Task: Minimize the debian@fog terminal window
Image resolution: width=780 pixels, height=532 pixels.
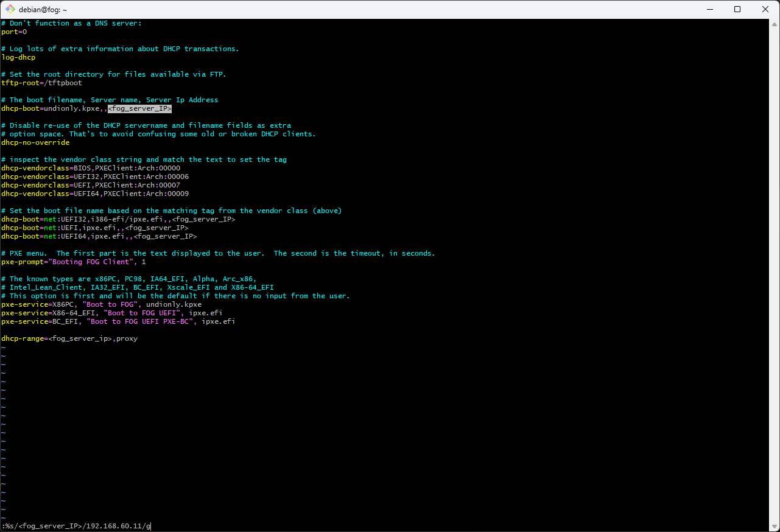Action: point(710,9)
